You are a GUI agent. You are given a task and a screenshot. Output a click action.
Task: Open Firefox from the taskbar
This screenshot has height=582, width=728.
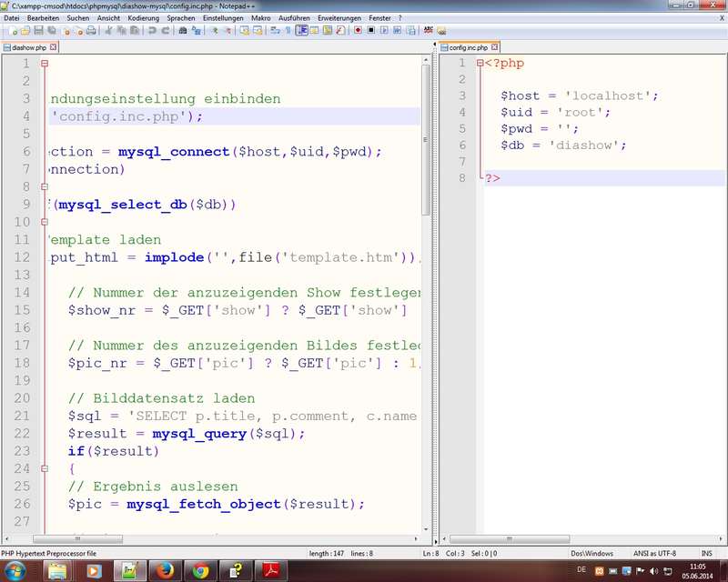coord(165,570)
